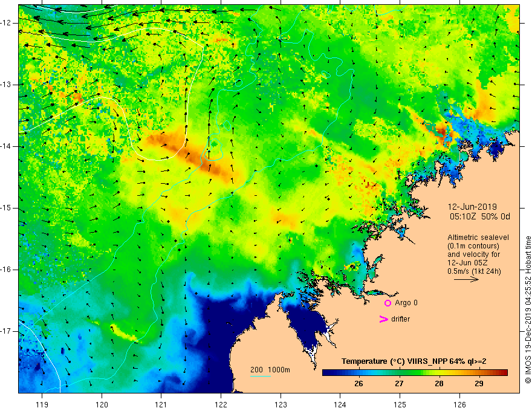Click the 'drifter' legend label
The image size is (532, 411).
(400, 319)
